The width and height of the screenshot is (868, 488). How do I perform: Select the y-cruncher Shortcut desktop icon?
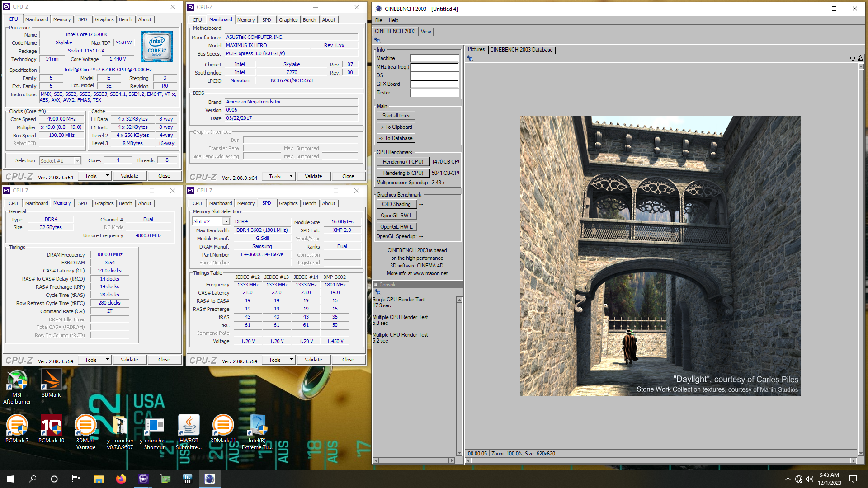click(154, 432)
